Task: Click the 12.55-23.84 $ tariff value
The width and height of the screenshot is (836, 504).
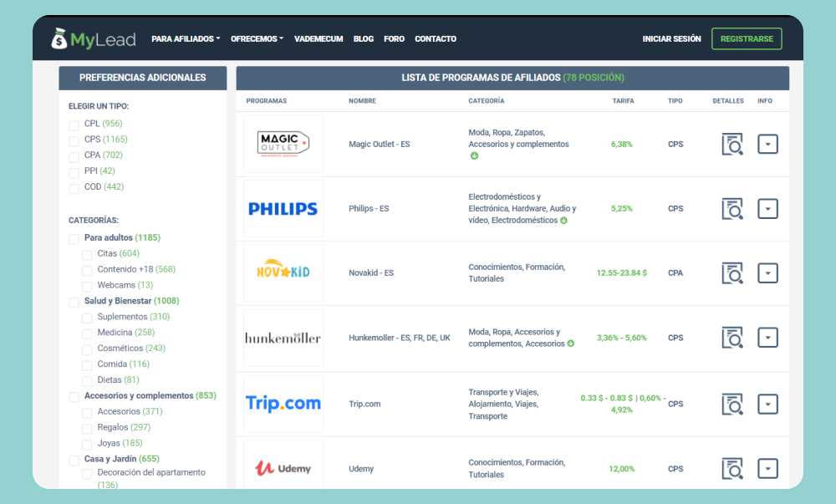Action: click(x=622, y=272)
